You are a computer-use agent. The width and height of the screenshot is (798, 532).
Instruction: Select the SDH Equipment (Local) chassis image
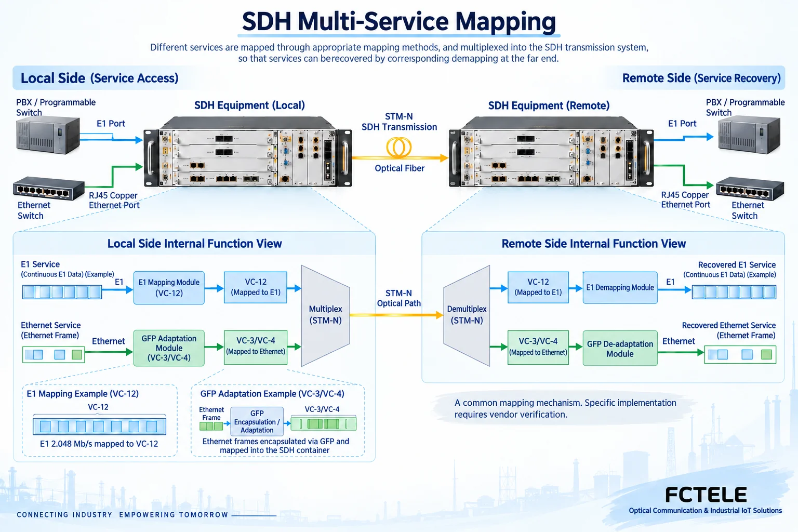[248, 151]
